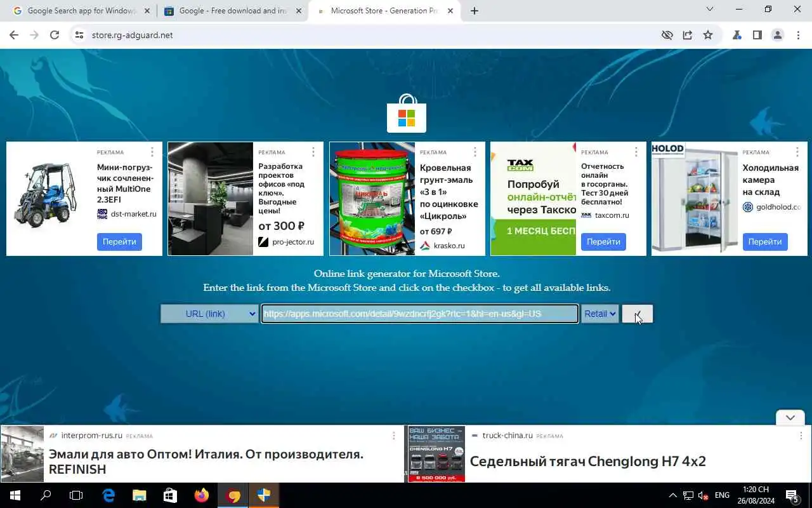Open Firefox from the taskbar
Viewport: 812px width, 508px height.
click(x=202, y=495)
